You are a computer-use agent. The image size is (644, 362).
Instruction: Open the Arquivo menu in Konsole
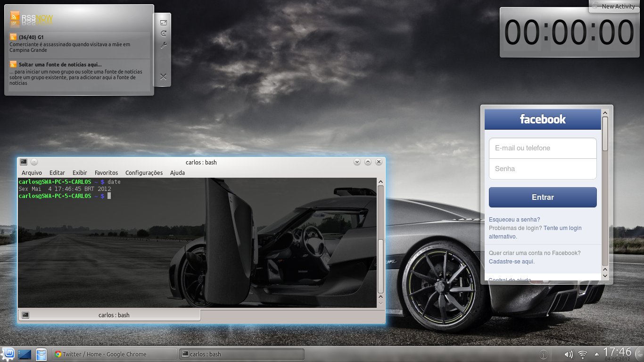coord(32,173)
